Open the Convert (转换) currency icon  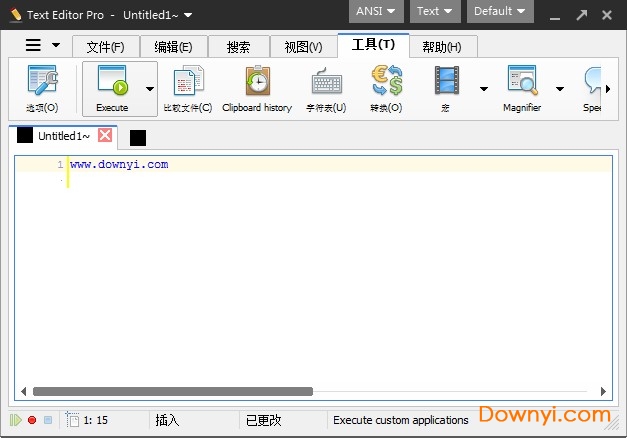386,80
